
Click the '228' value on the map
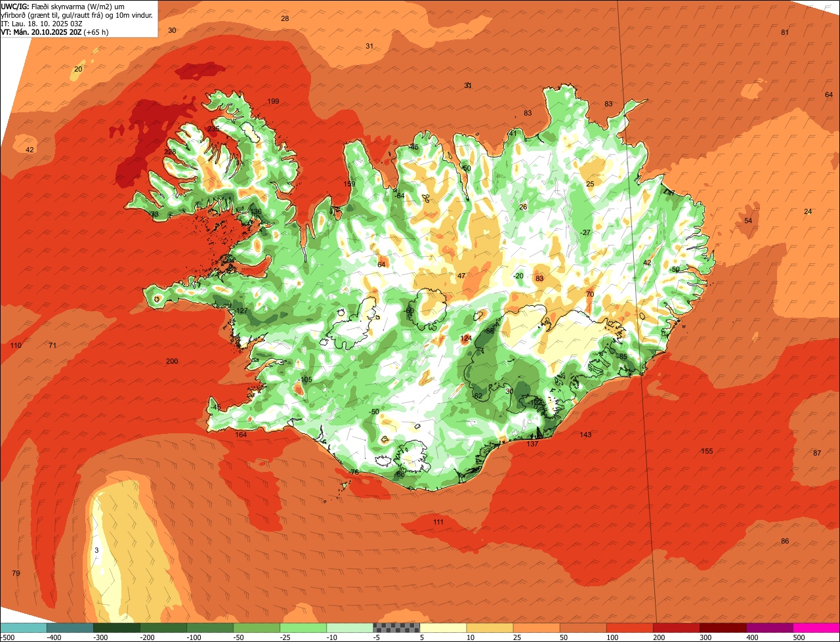click(x=170, y=152)
